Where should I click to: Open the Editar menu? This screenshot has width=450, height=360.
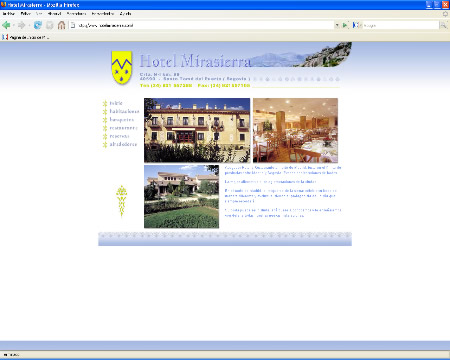(x=26, y=14)
